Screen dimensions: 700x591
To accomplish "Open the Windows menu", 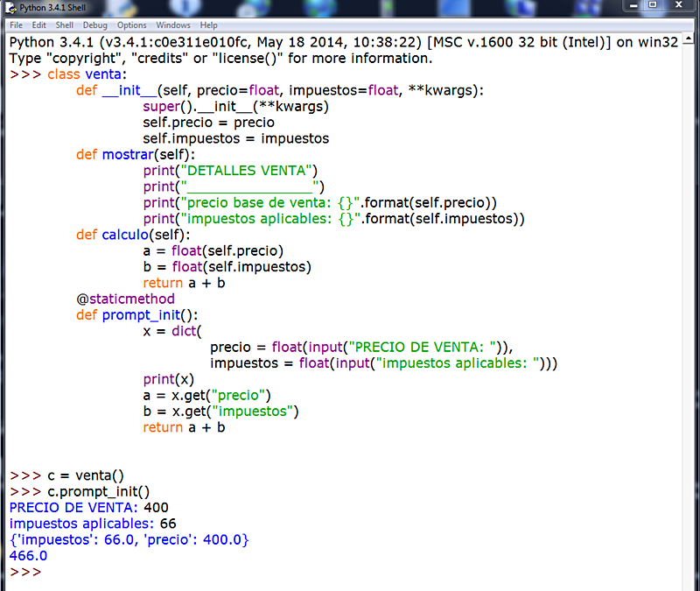I will click(172, 25).
